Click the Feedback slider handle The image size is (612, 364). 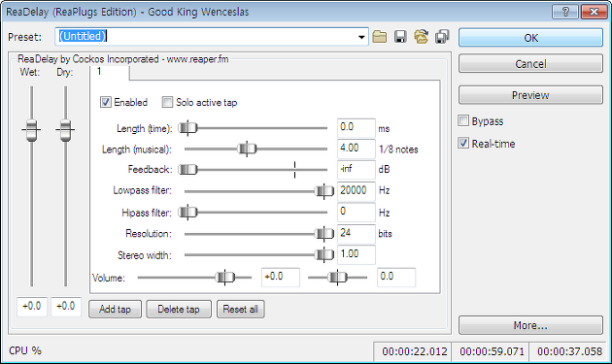[x=187, y=169]
